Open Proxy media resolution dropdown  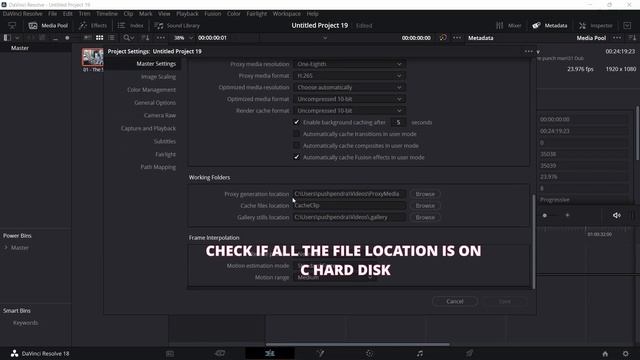point(349,64)
